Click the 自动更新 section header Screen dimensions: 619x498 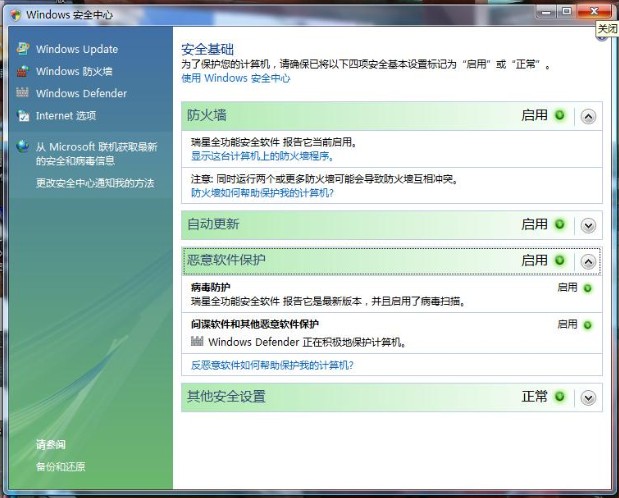(392, 225)
